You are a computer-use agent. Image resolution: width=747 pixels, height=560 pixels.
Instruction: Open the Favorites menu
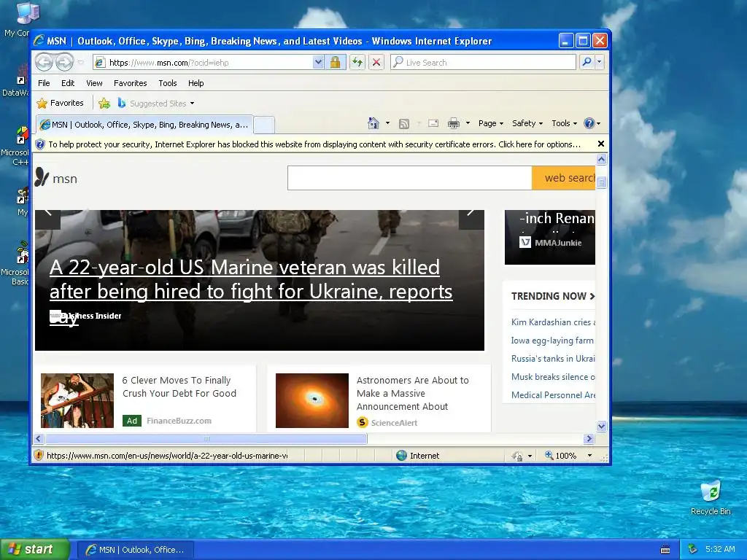coord(130,83)
